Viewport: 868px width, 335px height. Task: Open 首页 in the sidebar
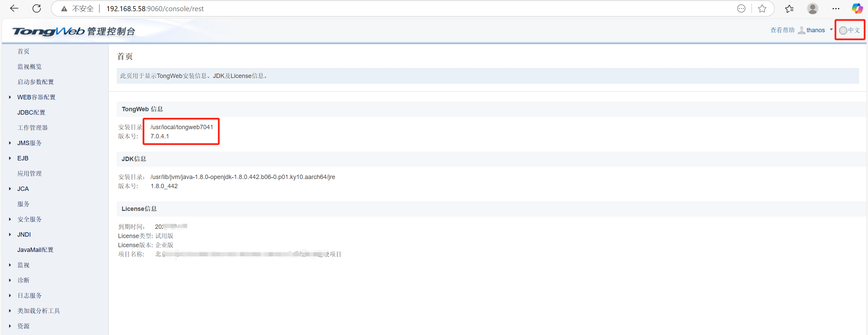click(x=23, y=51)
